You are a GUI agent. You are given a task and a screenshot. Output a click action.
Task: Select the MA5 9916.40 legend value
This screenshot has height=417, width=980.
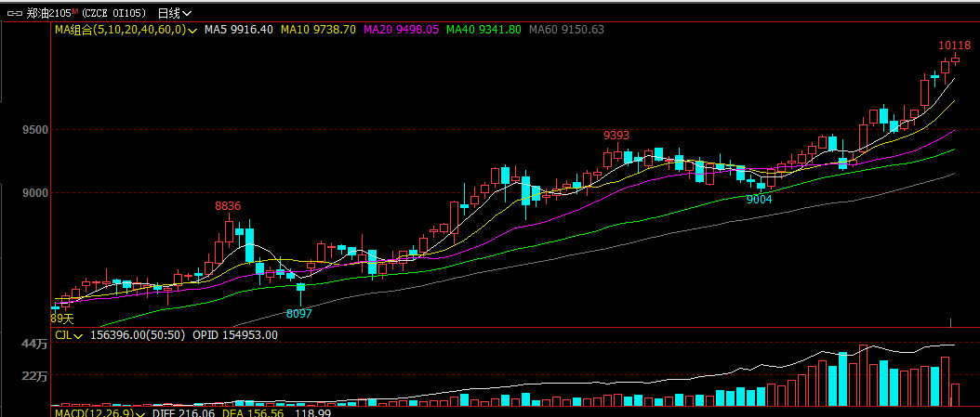239,30
